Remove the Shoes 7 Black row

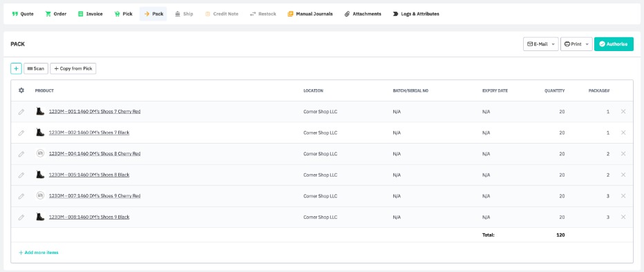(623, 133)
